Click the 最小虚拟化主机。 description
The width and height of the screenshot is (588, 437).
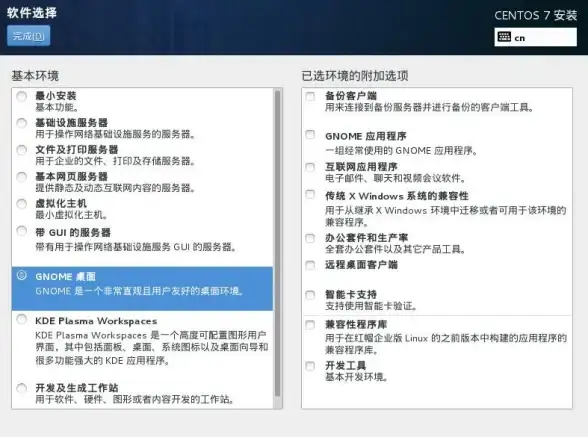(x=72, y=215)
